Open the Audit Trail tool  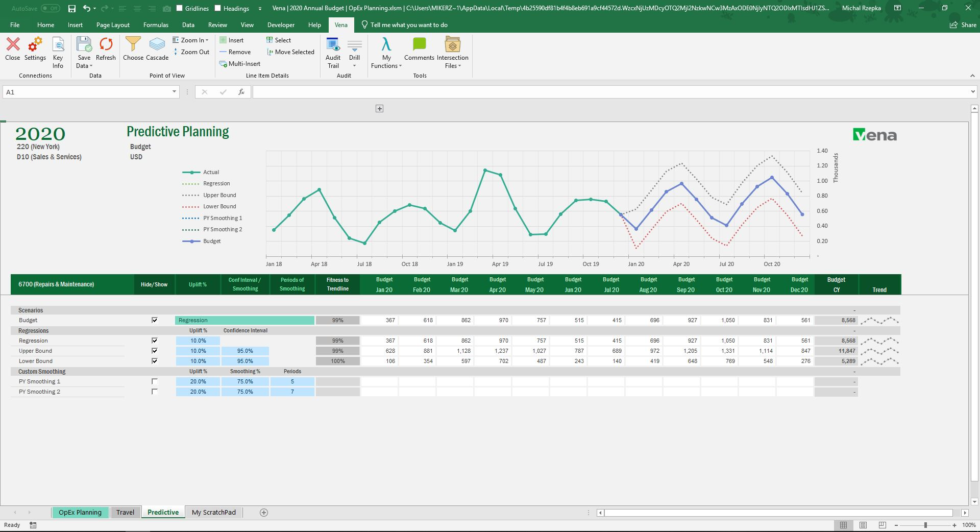click(333, 53)
